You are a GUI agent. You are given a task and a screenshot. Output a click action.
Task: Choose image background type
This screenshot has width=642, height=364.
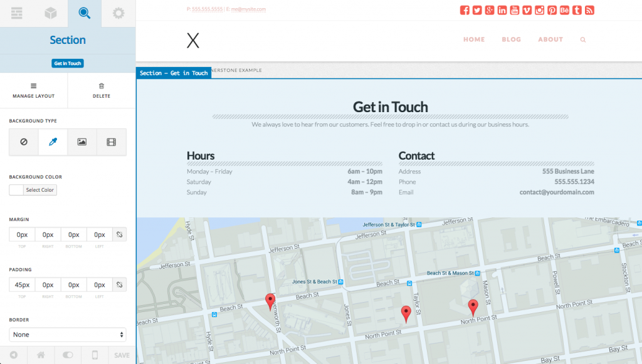coord(82,142)
